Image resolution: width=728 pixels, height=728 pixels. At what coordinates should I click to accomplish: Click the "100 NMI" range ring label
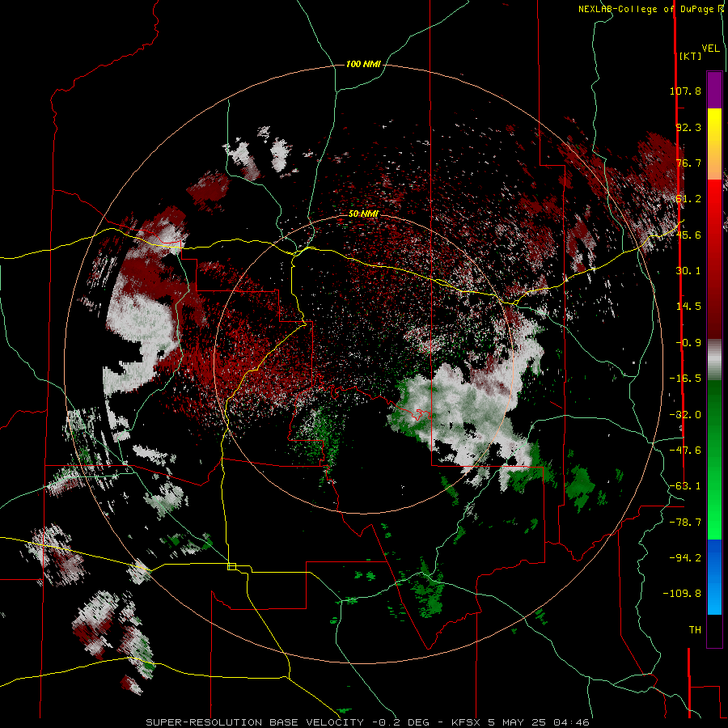[x=363, y=64]
